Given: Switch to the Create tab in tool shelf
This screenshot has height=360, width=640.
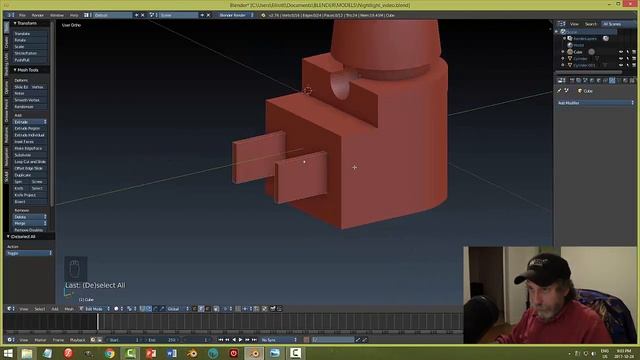Looking at the screenshot, I should pos(7,43).
